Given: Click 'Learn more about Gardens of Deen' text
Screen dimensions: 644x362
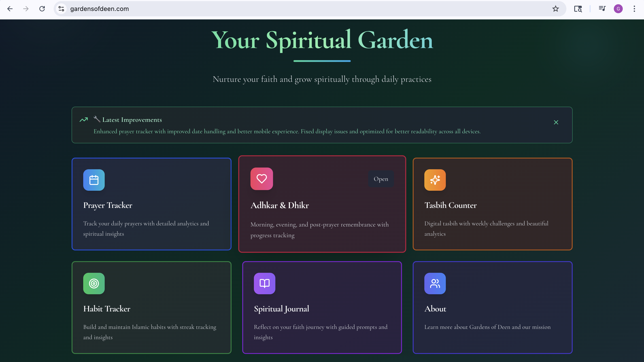Looking at the screenshot, I should tap(487, 327).
